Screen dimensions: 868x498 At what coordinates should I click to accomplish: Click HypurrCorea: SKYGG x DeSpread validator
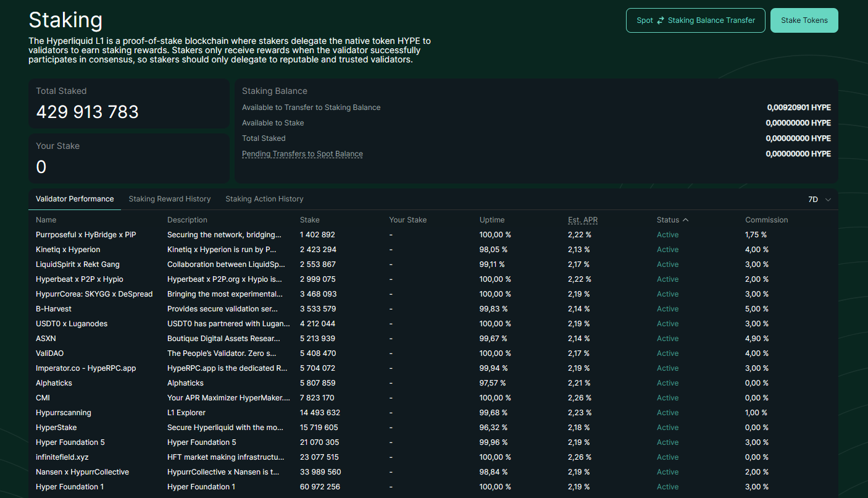[x=94, y=294]
